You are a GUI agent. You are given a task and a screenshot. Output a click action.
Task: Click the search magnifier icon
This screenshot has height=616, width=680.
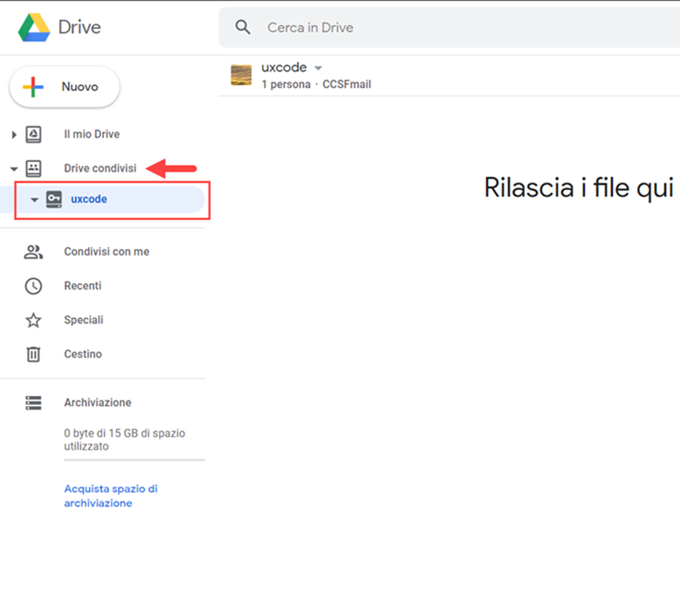pos(242,27)
